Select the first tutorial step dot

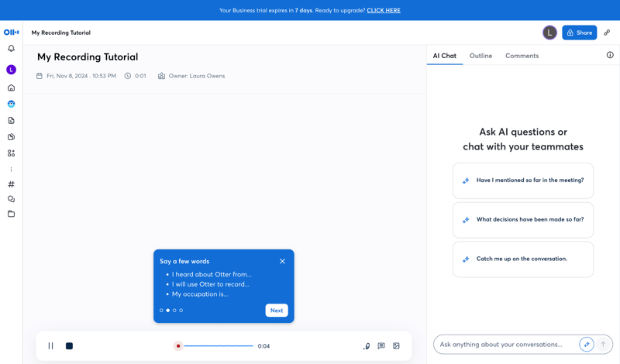(161, 311)
